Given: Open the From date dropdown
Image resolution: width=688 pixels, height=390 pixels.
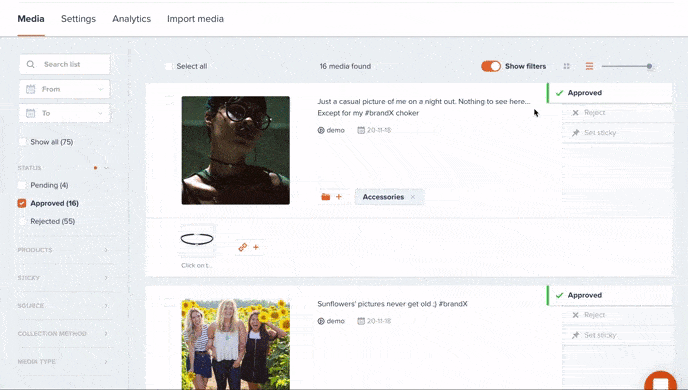Looking at the screenshot, I should tap(64, 89).
